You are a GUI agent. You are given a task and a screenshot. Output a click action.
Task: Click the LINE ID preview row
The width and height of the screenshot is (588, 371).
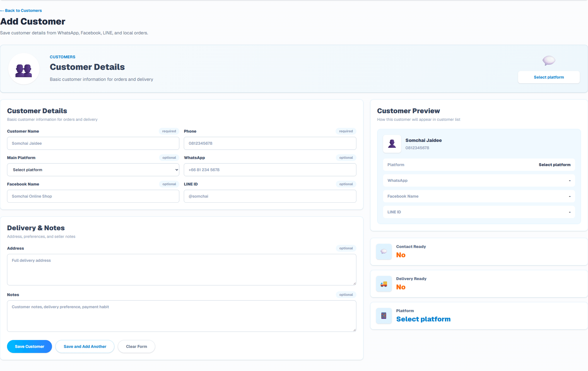(x=479, y=212)
